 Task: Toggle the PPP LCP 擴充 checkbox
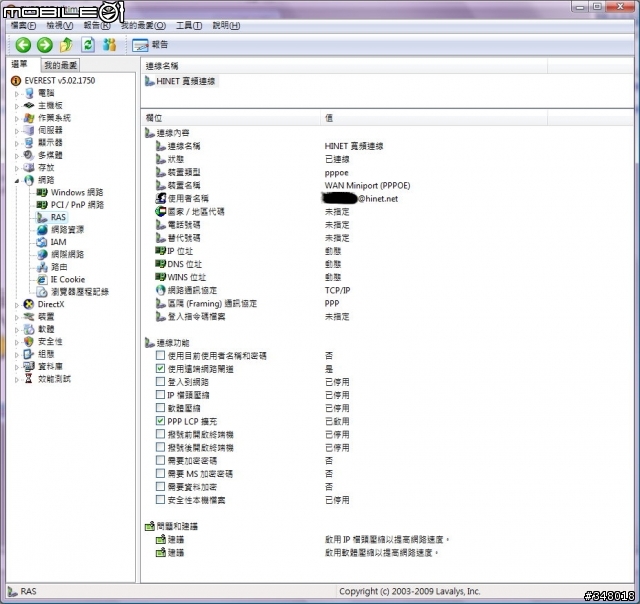(160, 421)
